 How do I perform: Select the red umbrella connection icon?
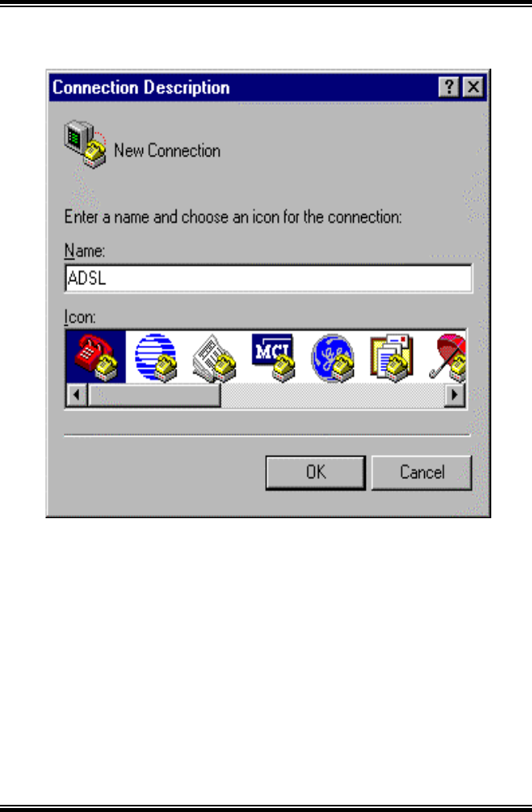click(448, 358)
